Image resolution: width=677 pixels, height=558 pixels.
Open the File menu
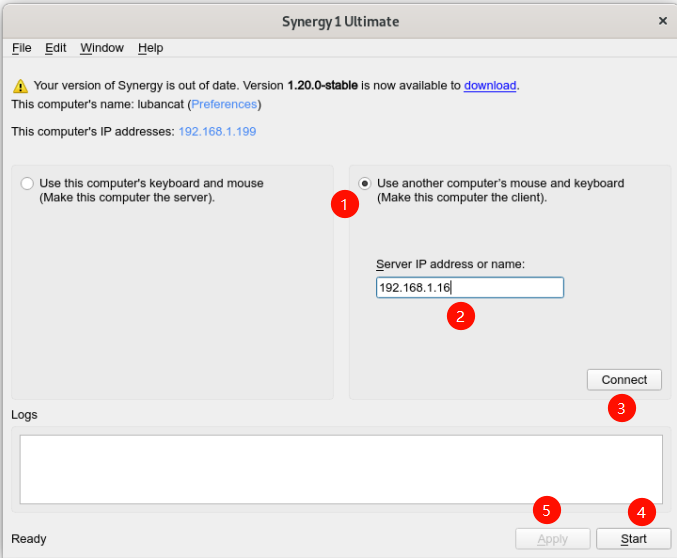[22, 48]
